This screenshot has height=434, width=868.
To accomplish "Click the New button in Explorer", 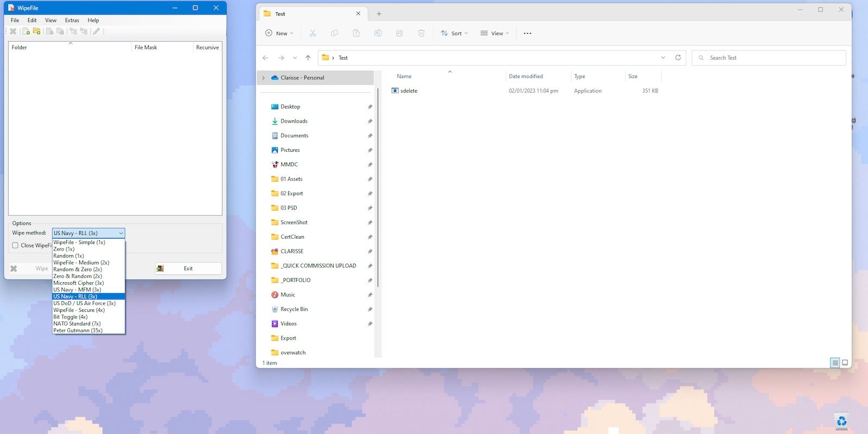I will click(279, 34).
